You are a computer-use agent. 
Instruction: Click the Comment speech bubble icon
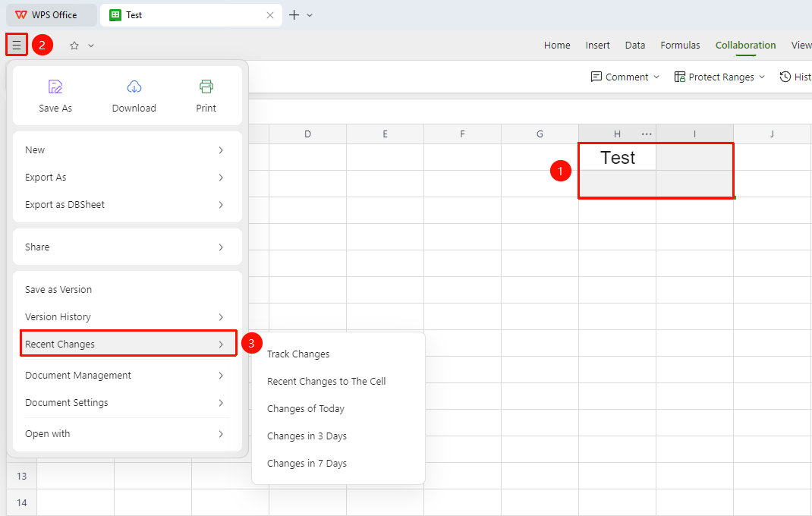click(x=596, y=77)
